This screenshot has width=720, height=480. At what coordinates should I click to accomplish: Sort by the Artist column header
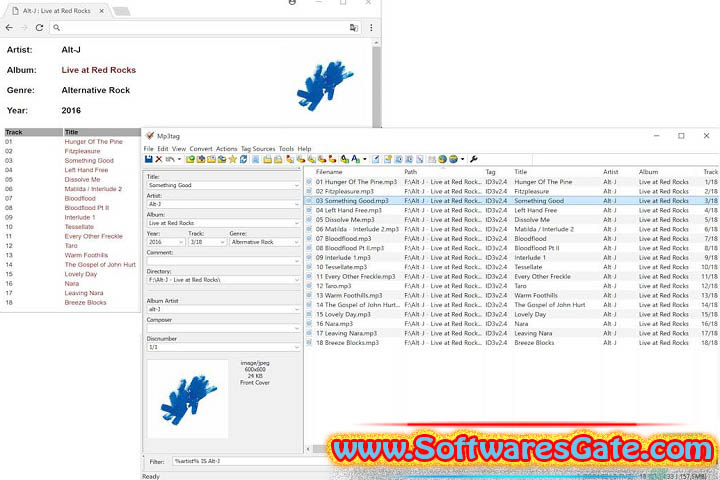(x=611, y=172)
